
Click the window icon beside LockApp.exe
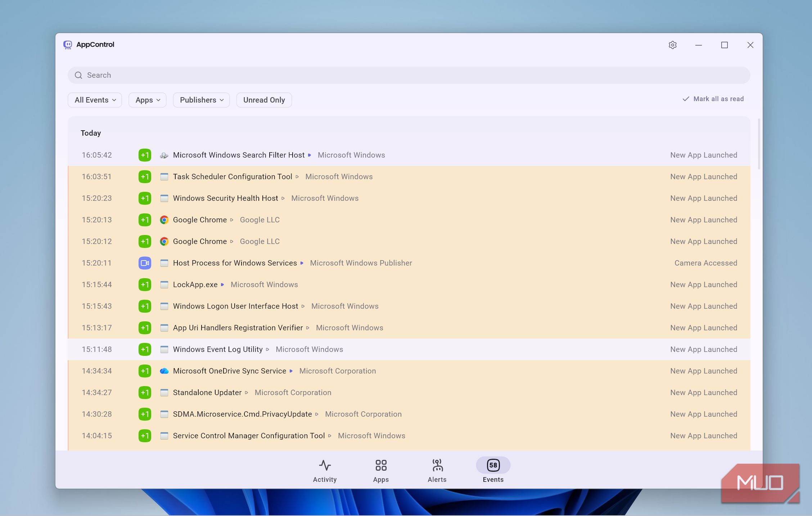(x=164, y=285)
